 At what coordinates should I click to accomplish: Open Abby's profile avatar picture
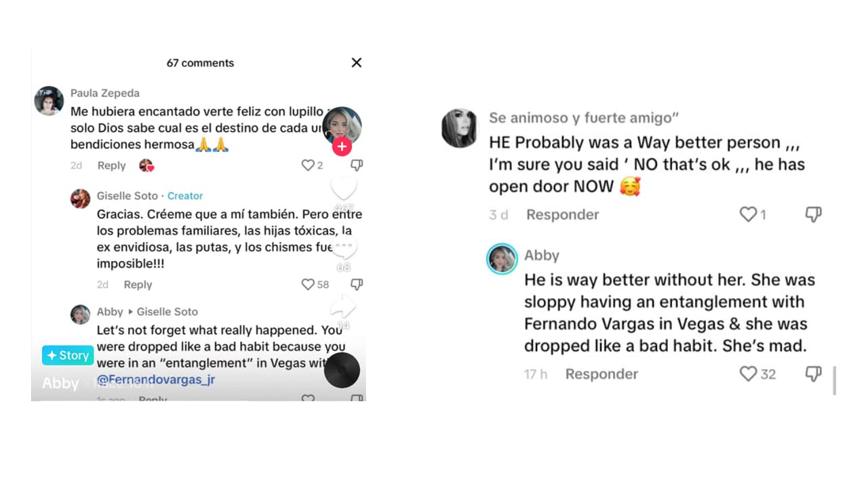point(502,259)
